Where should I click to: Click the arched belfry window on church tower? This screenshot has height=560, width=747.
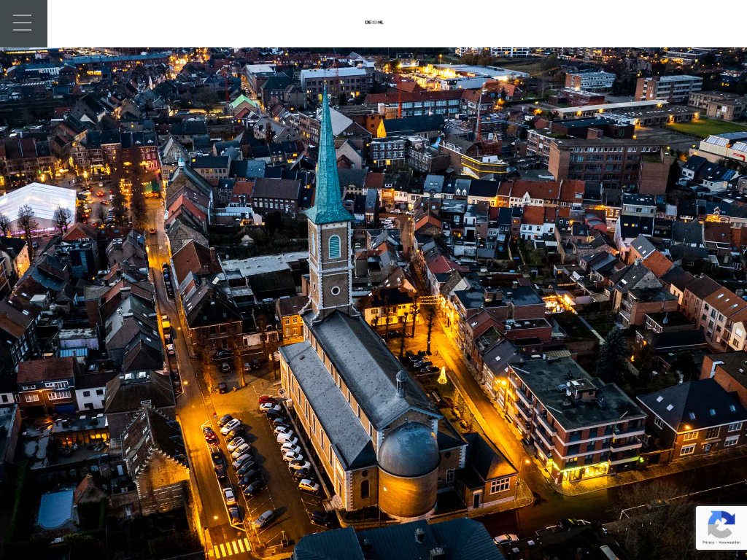pyautogui.click(x=334, y=246)
